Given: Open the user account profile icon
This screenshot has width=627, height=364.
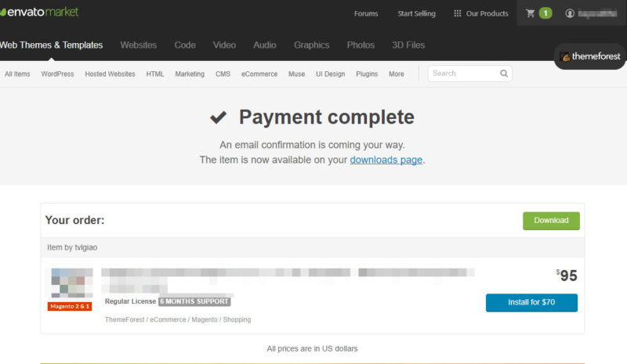Looking at the screenshot, I should (x=570, y=13).
